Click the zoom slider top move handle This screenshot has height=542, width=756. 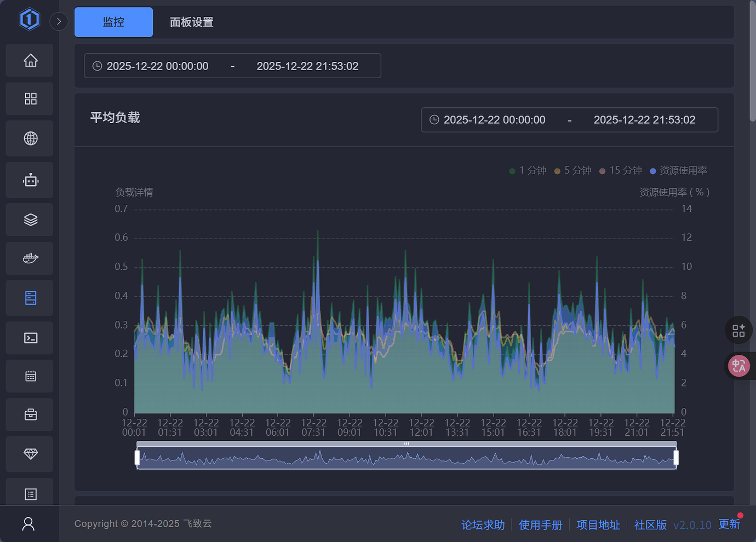[x=406, y=443]
